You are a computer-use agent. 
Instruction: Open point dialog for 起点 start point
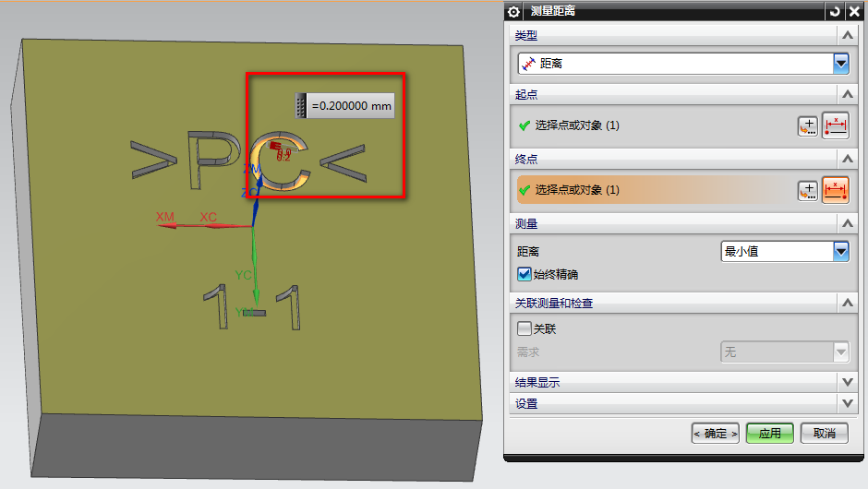click(x=808, y=125)
